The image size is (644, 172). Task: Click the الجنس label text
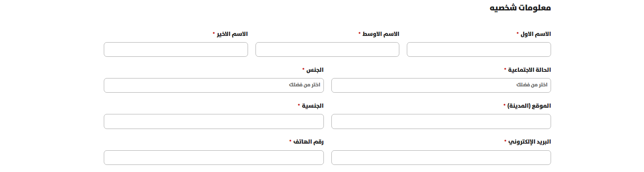point(315,70)
